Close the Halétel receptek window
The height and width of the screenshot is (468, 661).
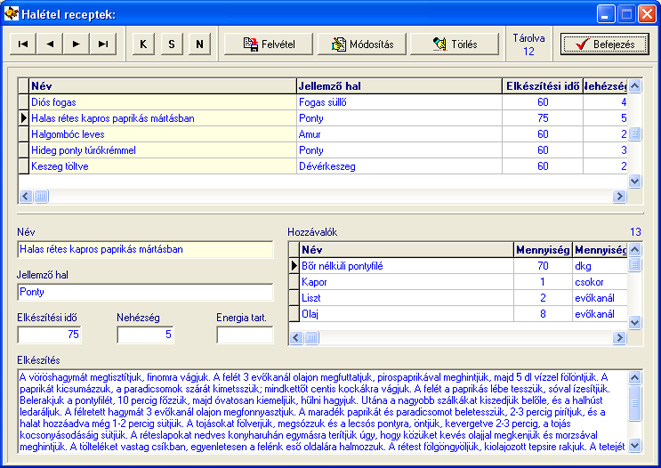point(647,14)
